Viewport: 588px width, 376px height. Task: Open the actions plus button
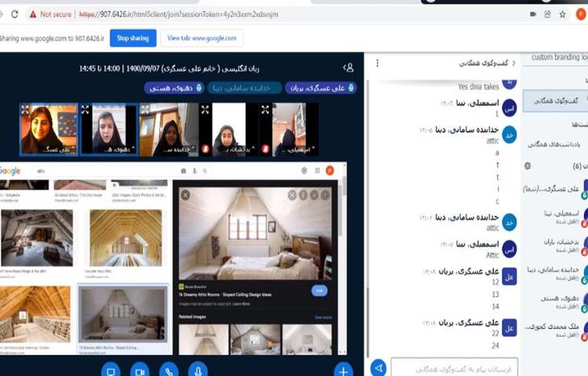pyautogui.click(x=343, y=371)
